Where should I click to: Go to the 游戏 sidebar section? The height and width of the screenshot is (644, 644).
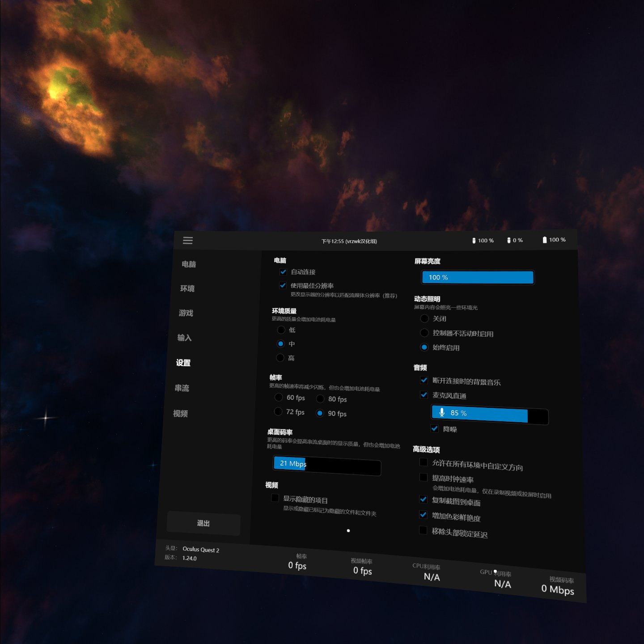(x=186, y=313)
